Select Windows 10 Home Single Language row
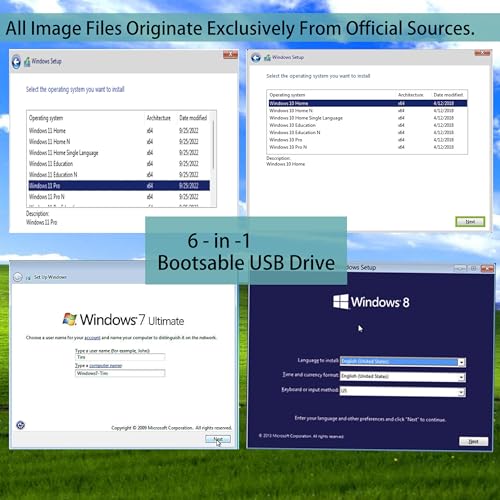Viewport: 500px width, 500px height. click(368, 118)
